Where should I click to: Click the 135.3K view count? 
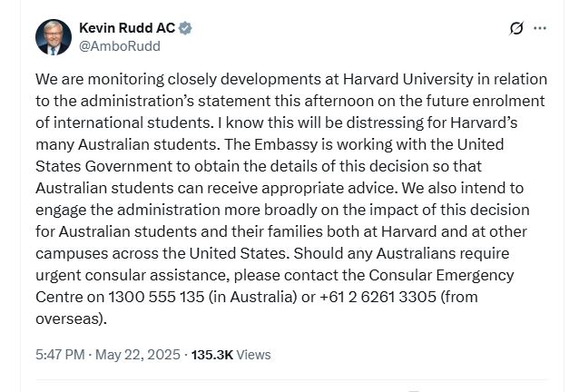(212, 355)
